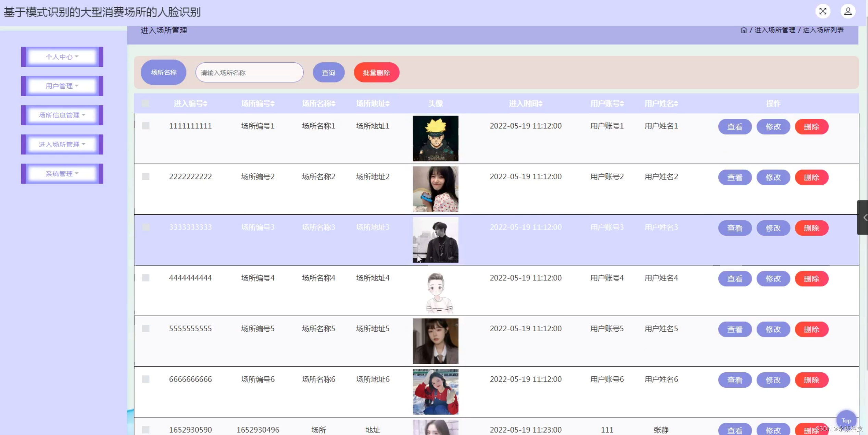The width and height of the screenshot is (868, 435).
Task: Select checkbox for row 5555555555
Action: click(x=146, y=328)
